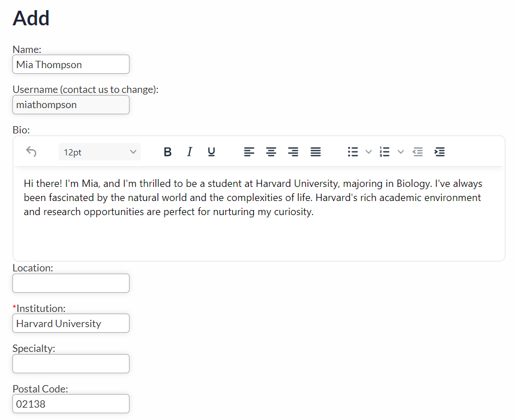The image size is (517, 420).
Task: Click the 'Location:' label
Action: point(33,268)
